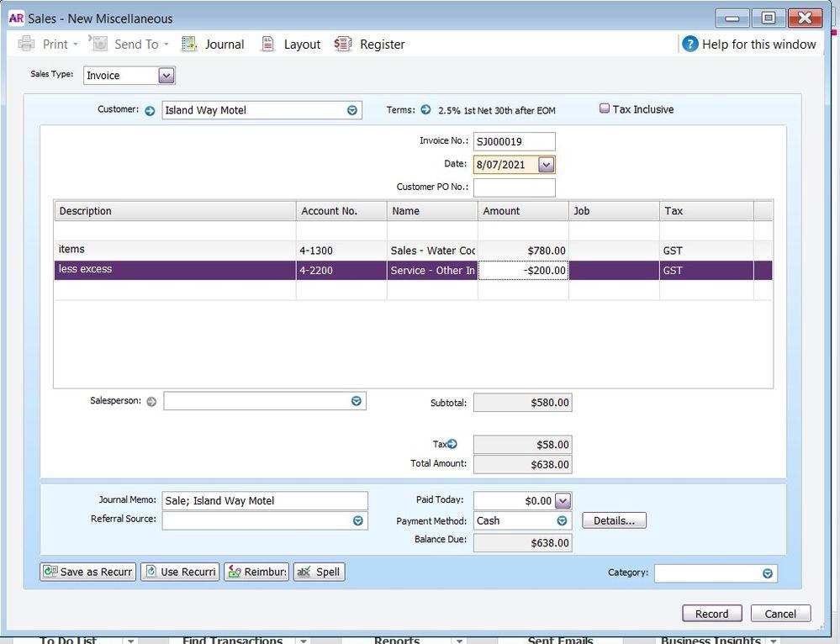Open the Sales Type dropdown
The image size is (840, 644).
click(166, 75)
